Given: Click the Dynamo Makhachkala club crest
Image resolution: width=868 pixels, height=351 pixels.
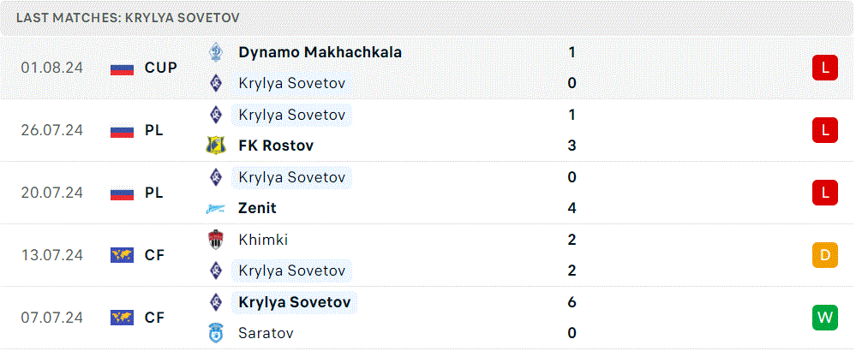Looking at the screenshot, I should click(x=215, y=52).
